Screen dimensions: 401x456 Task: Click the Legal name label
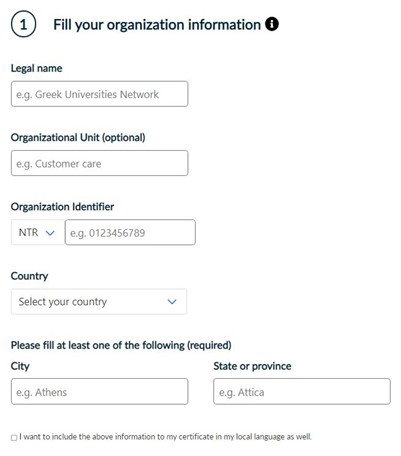pos(36,68)
